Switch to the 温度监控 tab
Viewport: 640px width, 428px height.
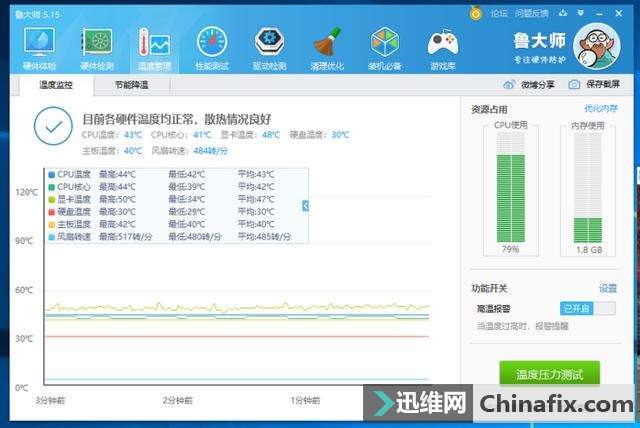click(56, 85)
